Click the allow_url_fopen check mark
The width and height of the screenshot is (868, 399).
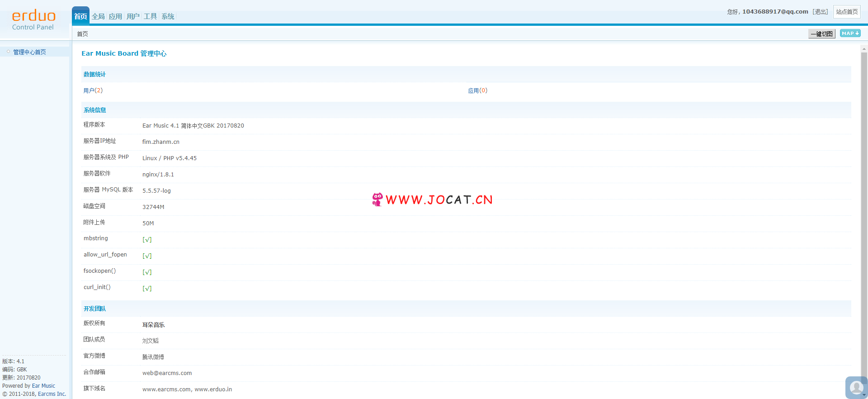pyautogui.click(x=147, y=256)
